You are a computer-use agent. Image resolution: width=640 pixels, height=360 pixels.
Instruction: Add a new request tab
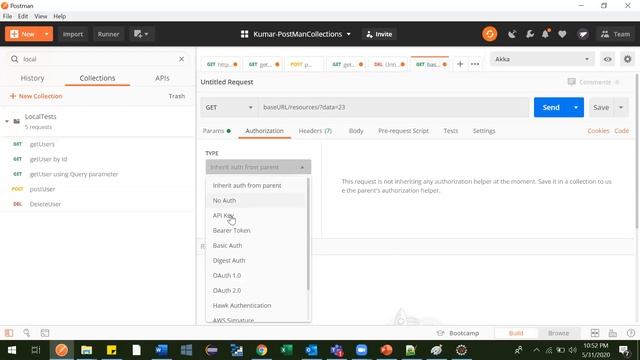tap(460, 64)
